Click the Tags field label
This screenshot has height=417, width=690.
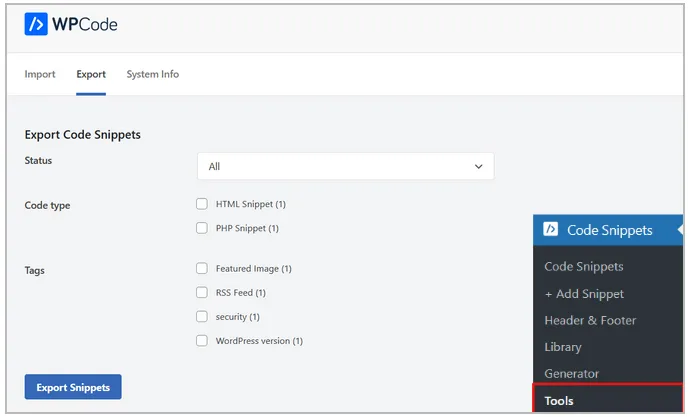pyautogui.click(x=34, y=271)
